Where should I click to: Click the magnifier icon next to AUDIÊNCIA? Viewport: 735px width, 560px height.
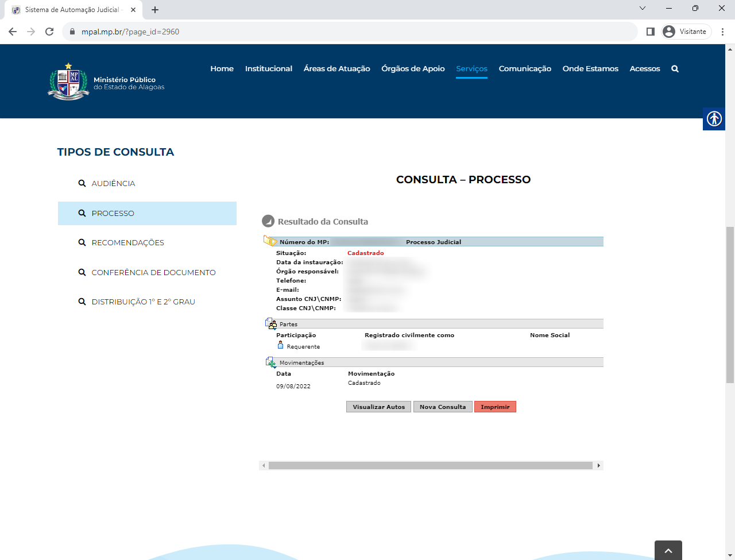coord(82,183)
